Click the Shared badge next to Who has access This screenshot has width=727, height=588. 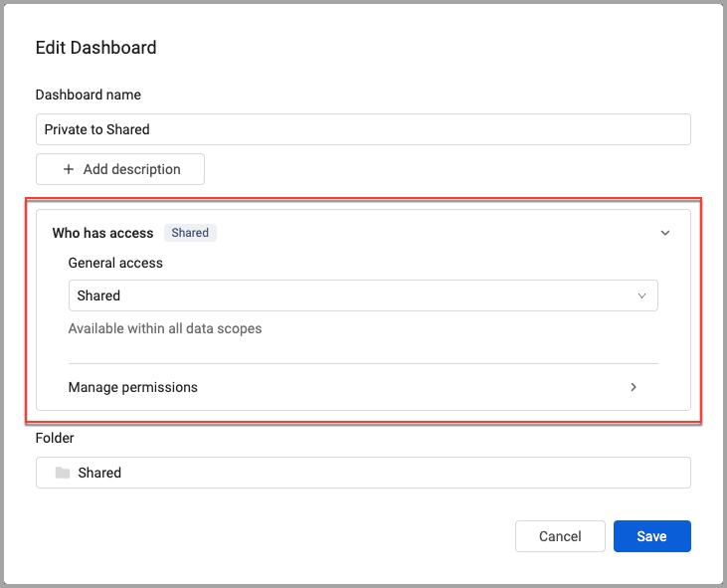tap(190, 233)
